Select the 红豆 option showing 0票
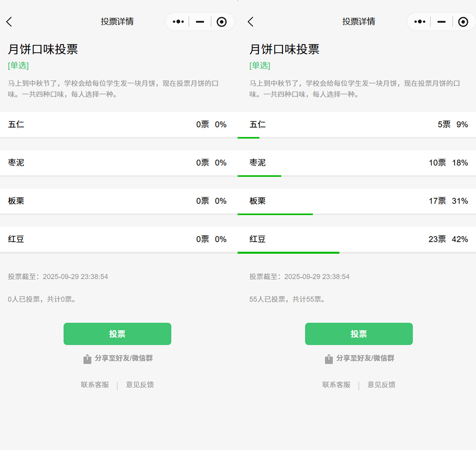The width and height of the screenshot is (476, 450). (117, 239)
